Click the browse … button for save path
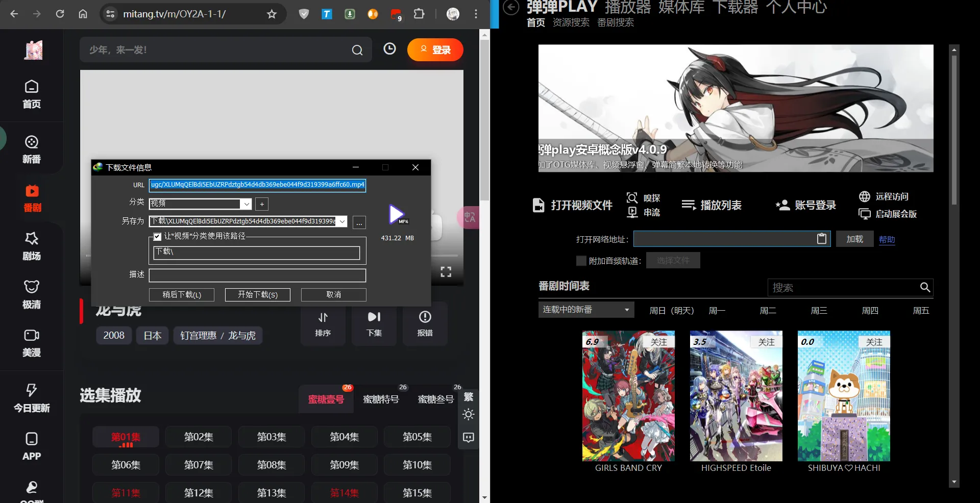The height and width of the screenshot is (503, 980). [359, 222]
